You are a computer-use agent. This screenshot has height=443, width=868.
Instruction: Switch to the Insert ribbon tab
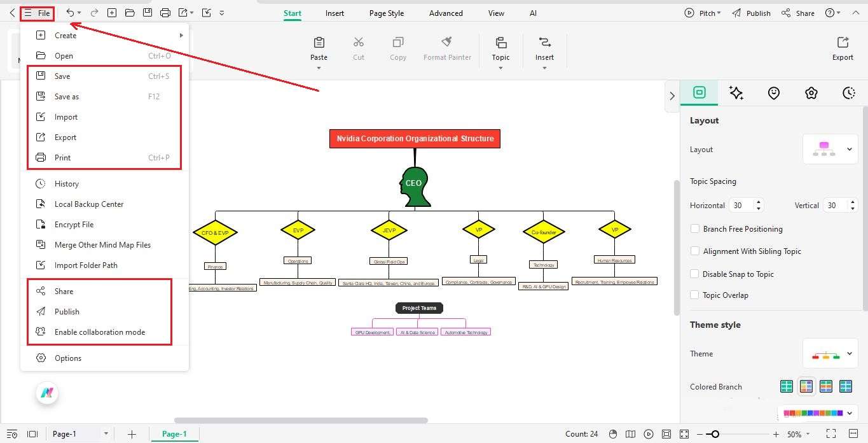click(x=334, y=13)
